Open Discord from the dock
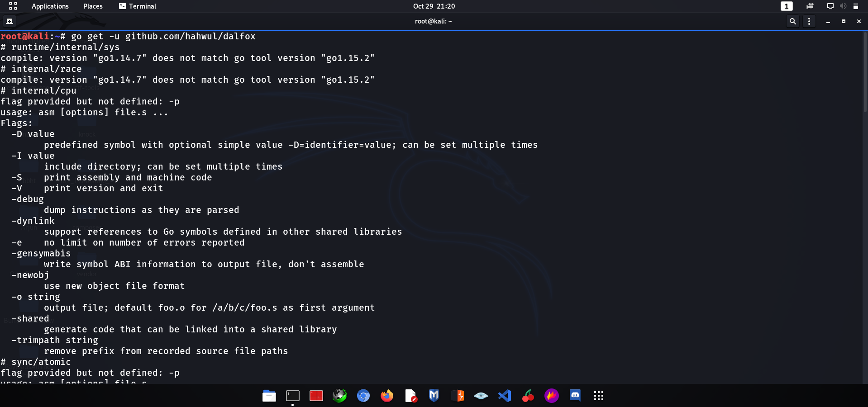 [x=575, y=396]
